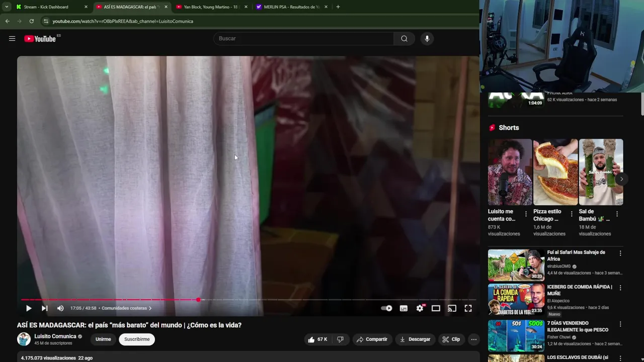Open more actions three-dot menu below video
The width and height of the screenshot is (644, 362).
point(473,339)
